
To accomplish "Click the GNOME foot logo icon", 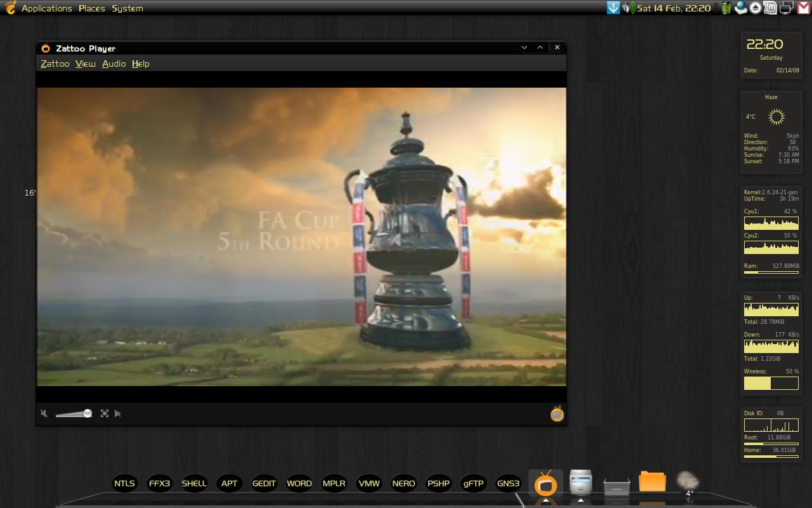I will pyautogui.click(x=10, y=8).
